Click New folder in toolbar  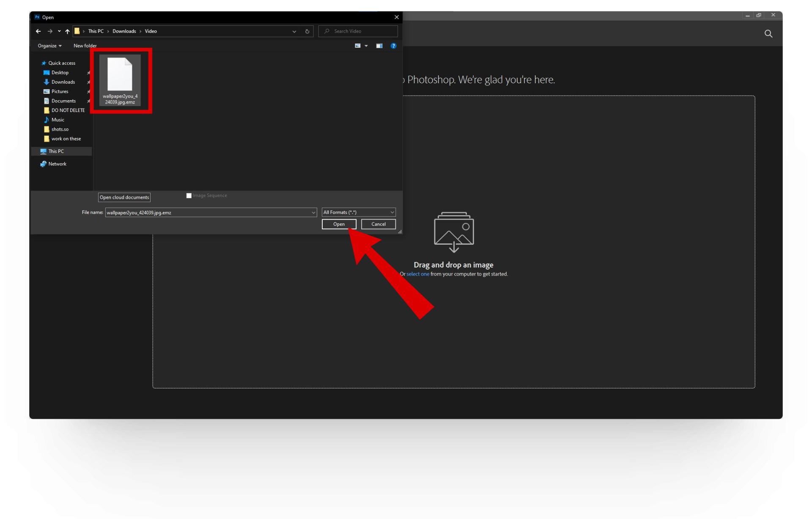pyautogui.click(x=85, y=46)
